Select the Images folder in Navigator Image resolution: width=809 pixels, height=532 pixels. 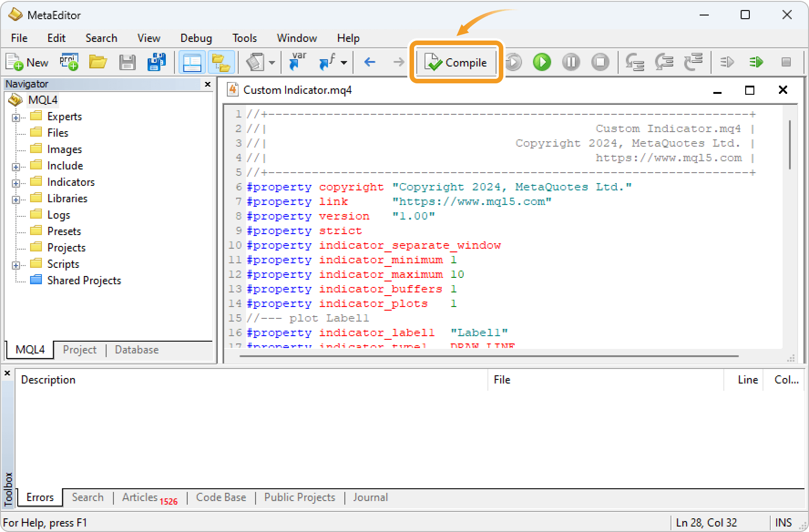(64, 149)
